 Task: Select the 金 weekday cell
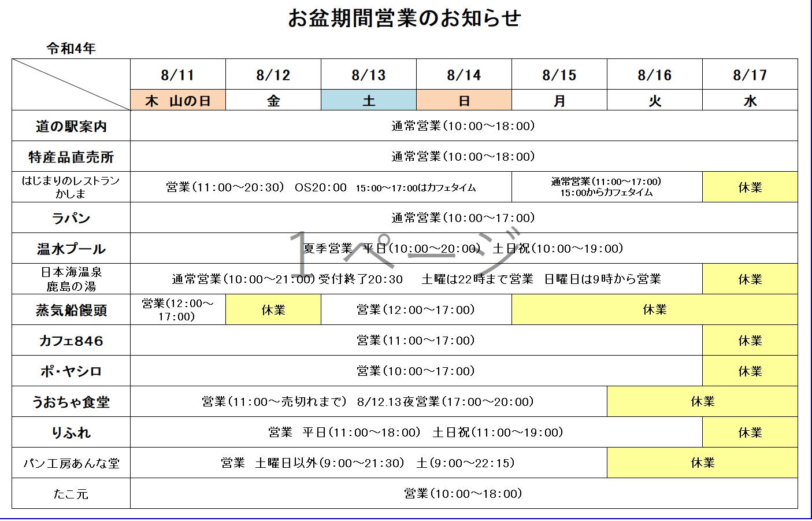pyautogui.click(x=273, y=100)
